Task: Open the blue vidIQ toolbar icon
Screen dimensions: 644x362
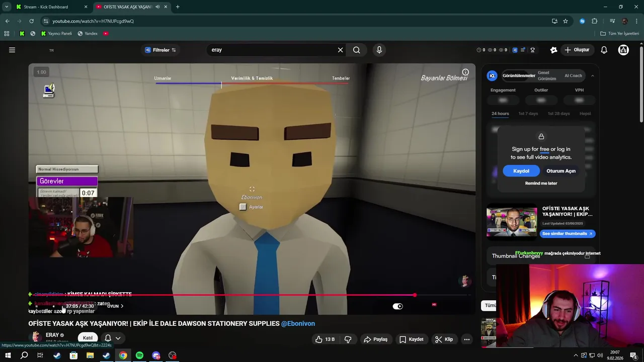Action: (x=515, y=50)
